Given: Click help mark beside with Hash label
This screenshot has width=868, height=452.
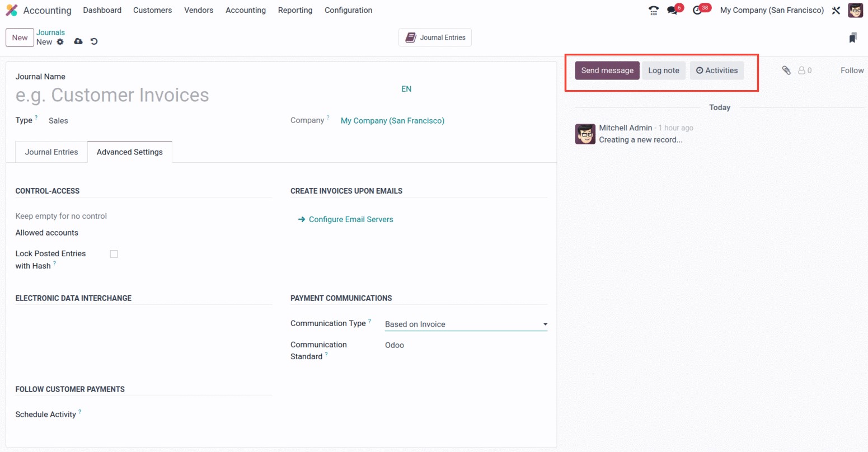Looking at the screenshot, I should (x=54, y=263).
